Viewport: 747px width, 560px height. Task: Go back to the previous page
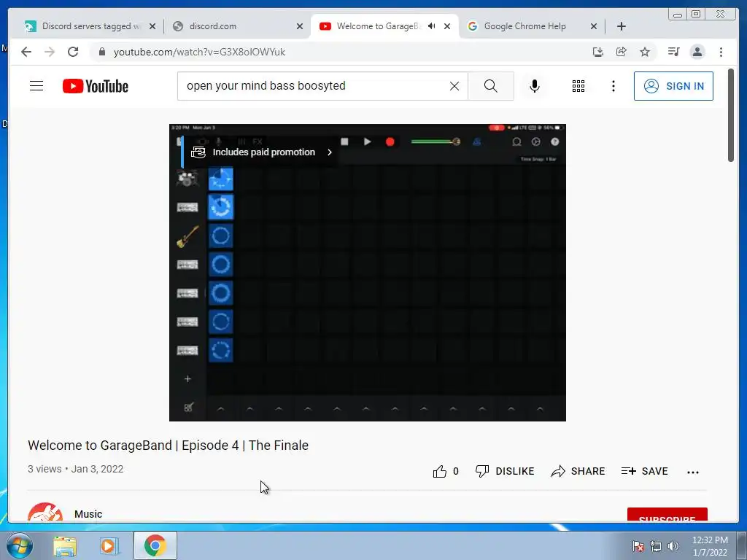point(26,52)
